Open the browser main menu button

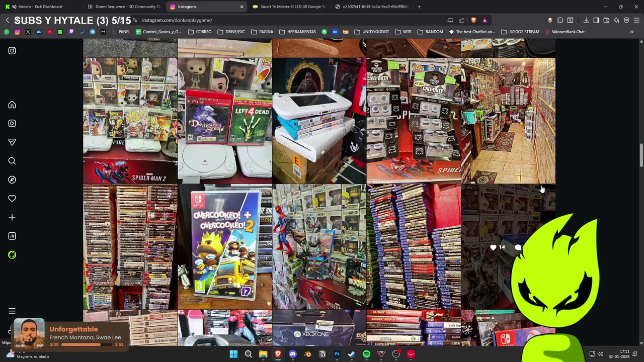click(x=636, y=20)
